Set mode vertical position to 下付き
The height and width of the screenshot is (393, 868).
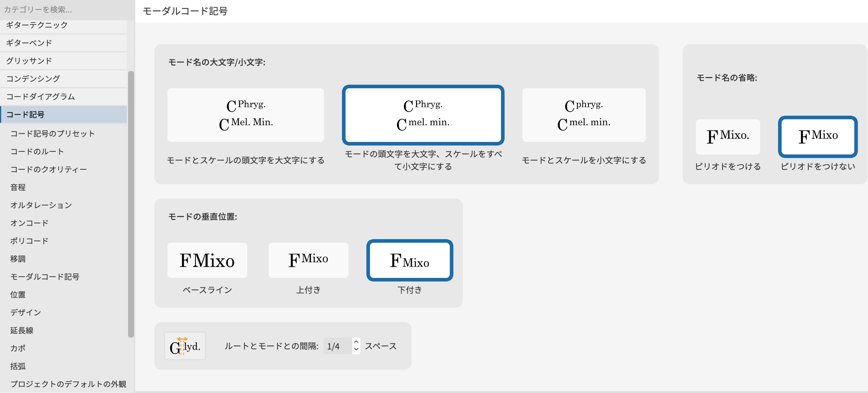click(x=409, y=260)
